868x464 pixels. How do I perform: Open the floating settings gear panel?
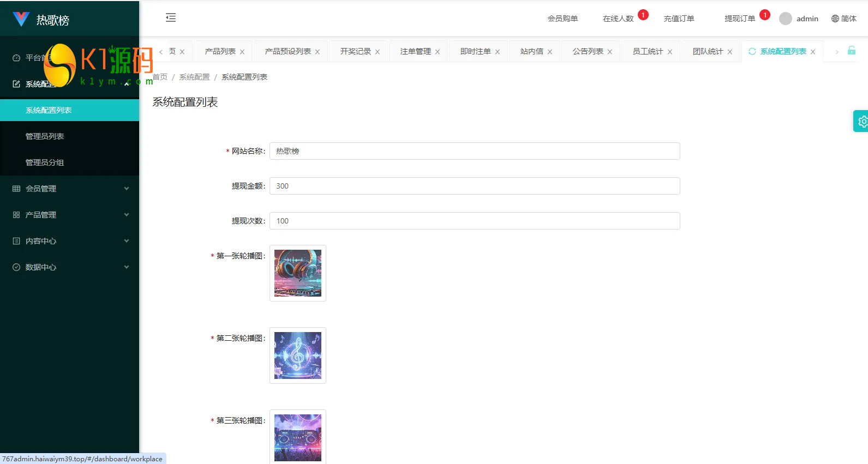tap(861, 121)
